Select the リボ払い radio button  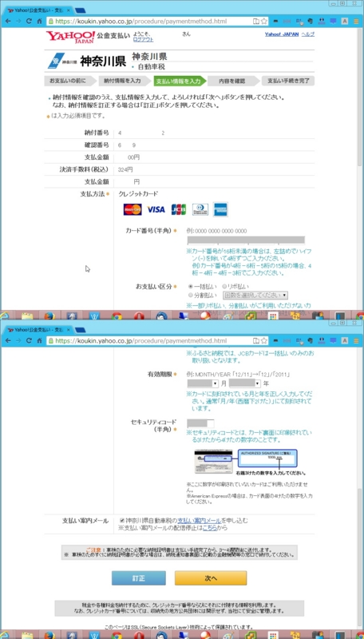pos(224,287)
